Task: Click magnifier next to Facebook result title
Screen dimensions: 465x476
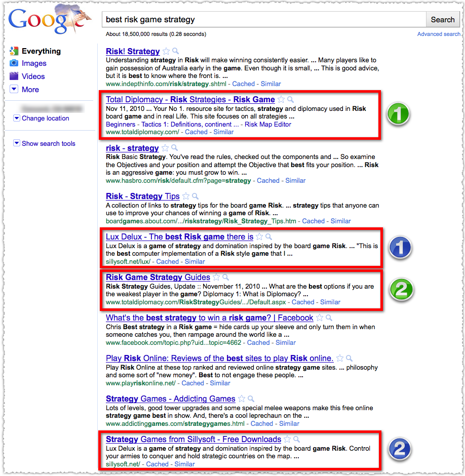Action: 329,318
